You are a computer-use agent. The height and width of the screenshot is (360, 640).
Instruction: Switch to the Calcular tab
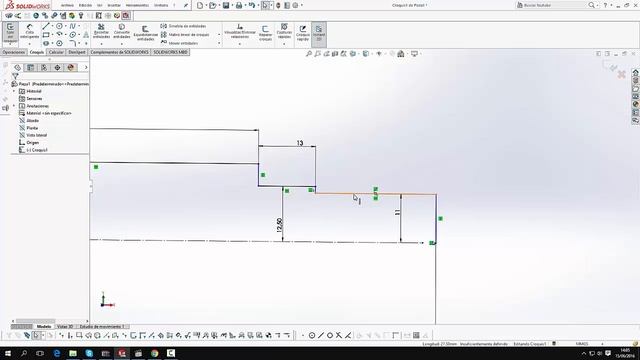pos(56,52)
